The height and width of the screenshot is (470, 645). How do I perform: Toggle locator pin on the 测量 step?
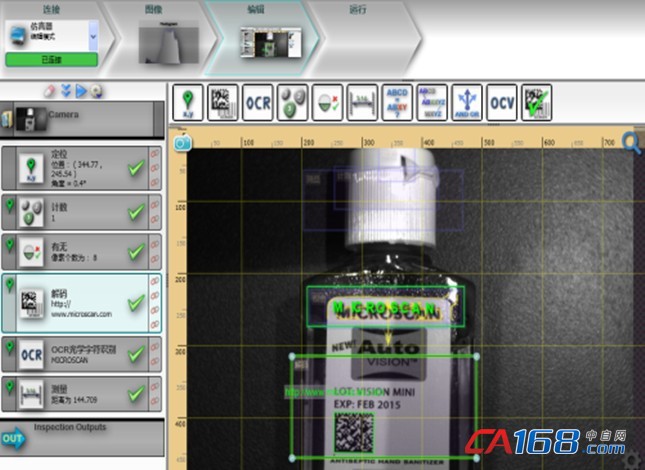pyautogui.click(x=10, y=387)
